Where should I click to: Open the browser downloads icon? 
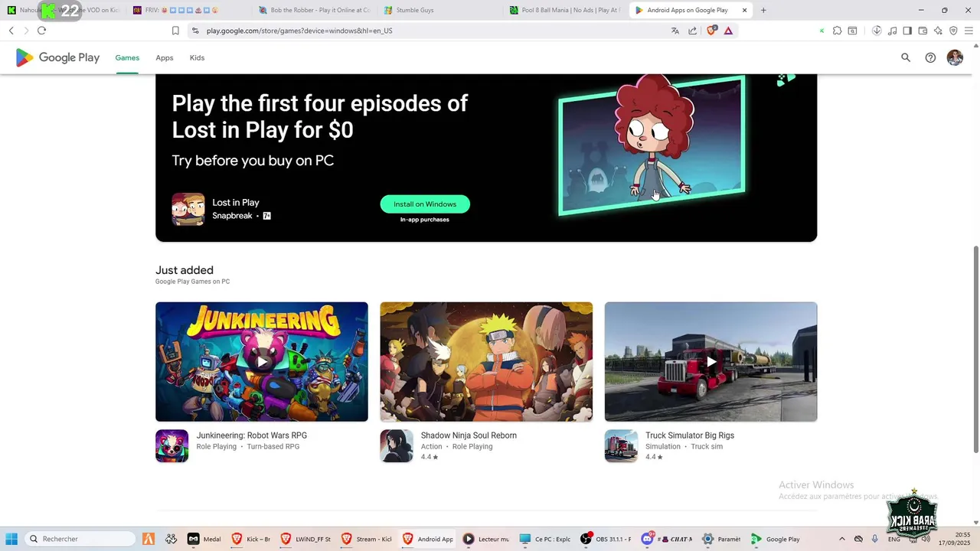pyautogui.click(x=877, y=31)
